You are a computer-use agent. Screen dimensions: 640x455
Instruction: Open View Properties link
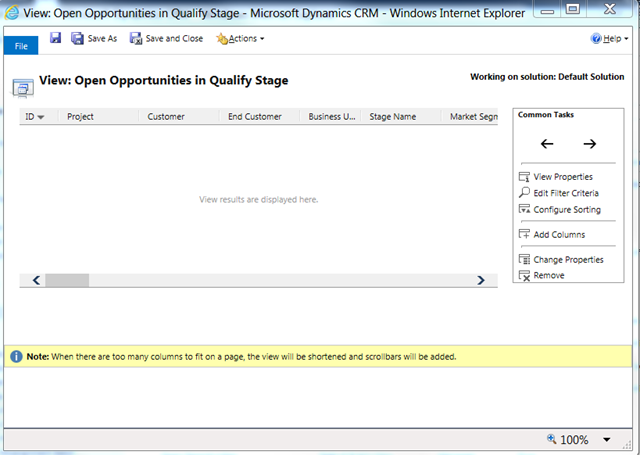563,177
